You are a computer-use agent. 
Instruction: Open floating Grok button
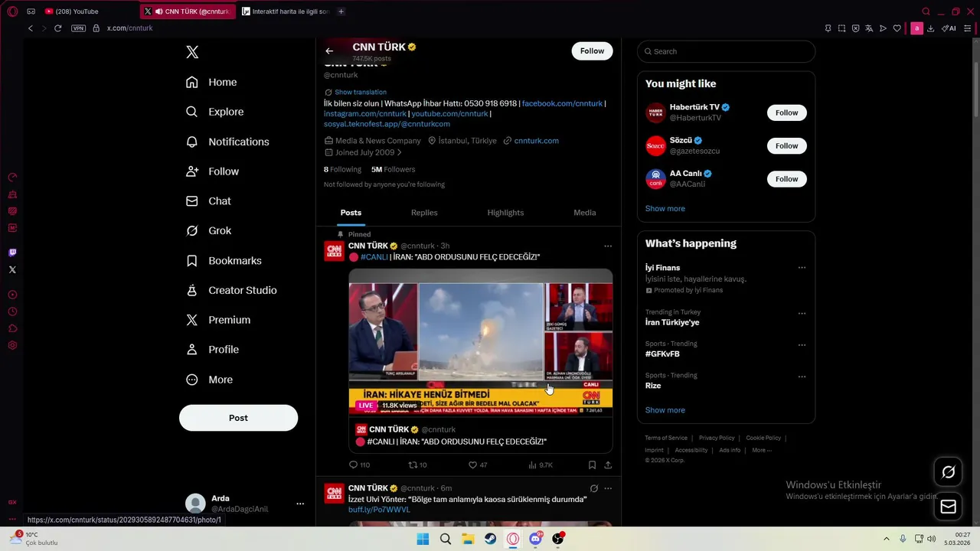click(948, 472)
